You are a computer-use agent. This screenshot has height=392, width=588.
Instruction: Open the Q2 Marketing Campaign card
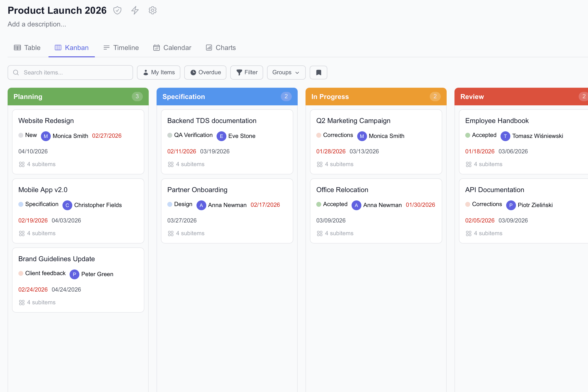pyautogui.click(x=353, y=121)
